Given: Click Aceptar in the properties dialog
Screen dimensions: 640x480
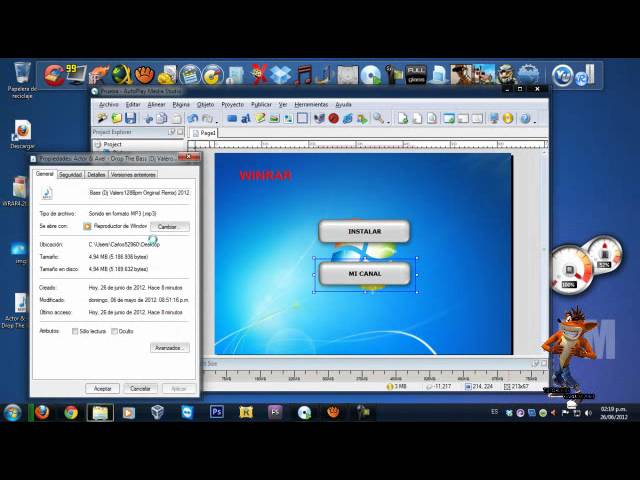Looking at the screenshot, I should click(x=102, y=389).
